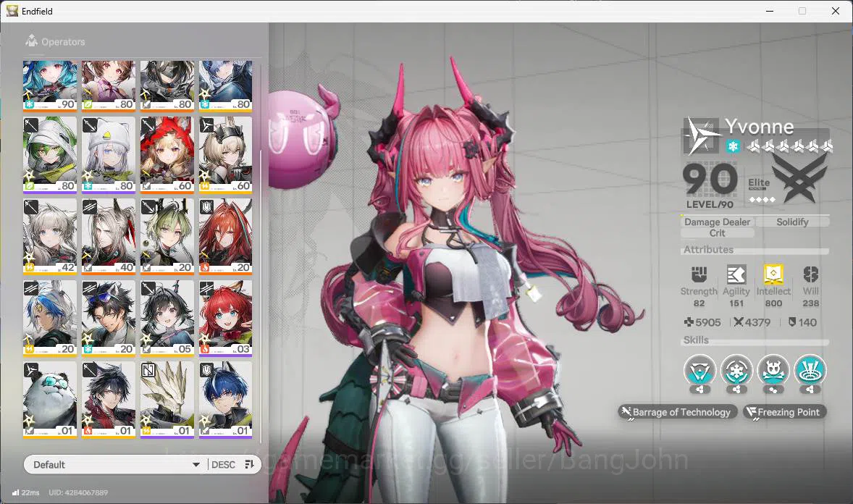Open the Freezing Point talent
Screen dimensions: 853x504
784,412
